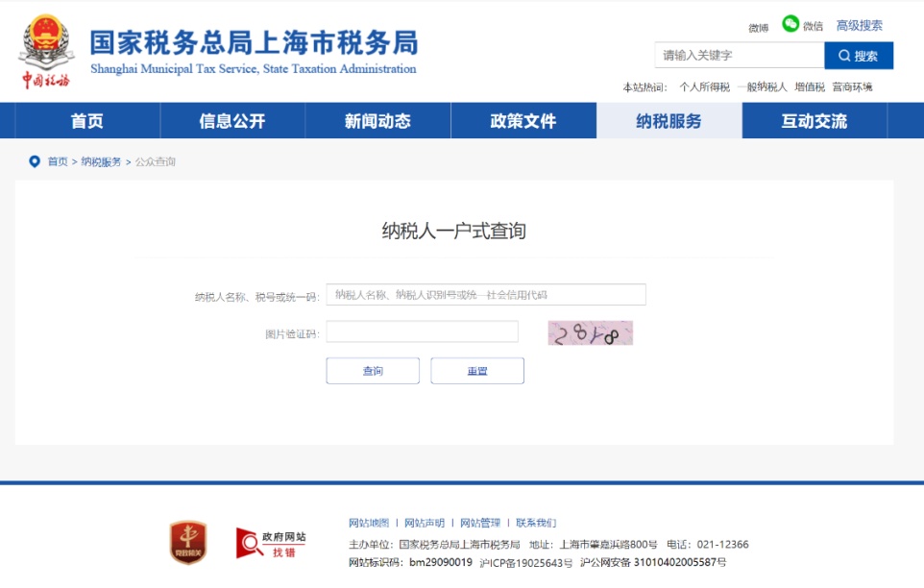Click the 主办单位 organizer name text
Viewport: 924px width, 588px height.
point(434,545)
